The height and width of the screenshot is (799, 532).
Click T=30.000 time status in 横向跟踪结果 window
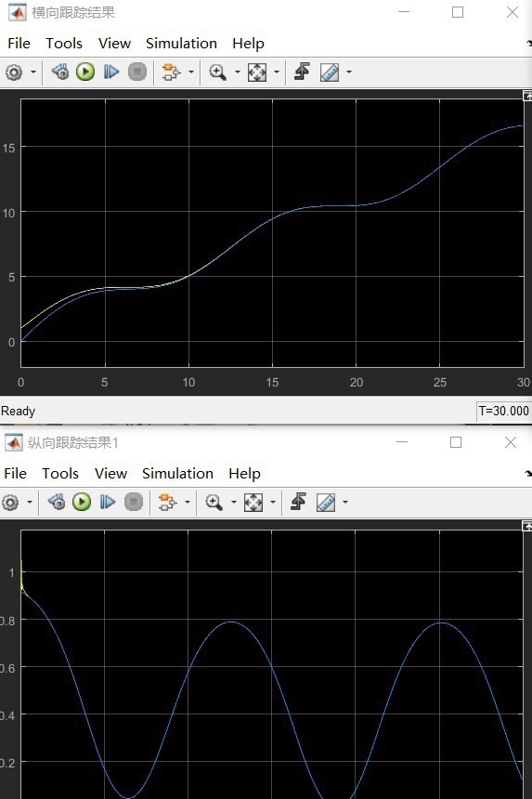503,411
